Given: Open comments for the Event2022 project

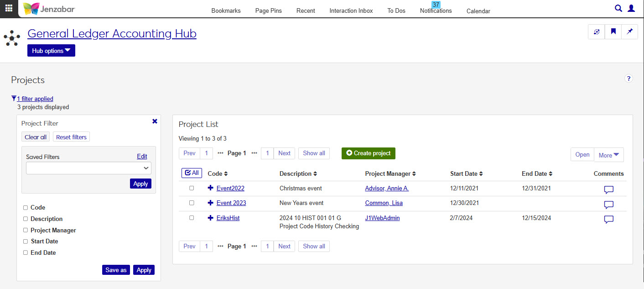Looking at the screenshot, I should point(608,189).
